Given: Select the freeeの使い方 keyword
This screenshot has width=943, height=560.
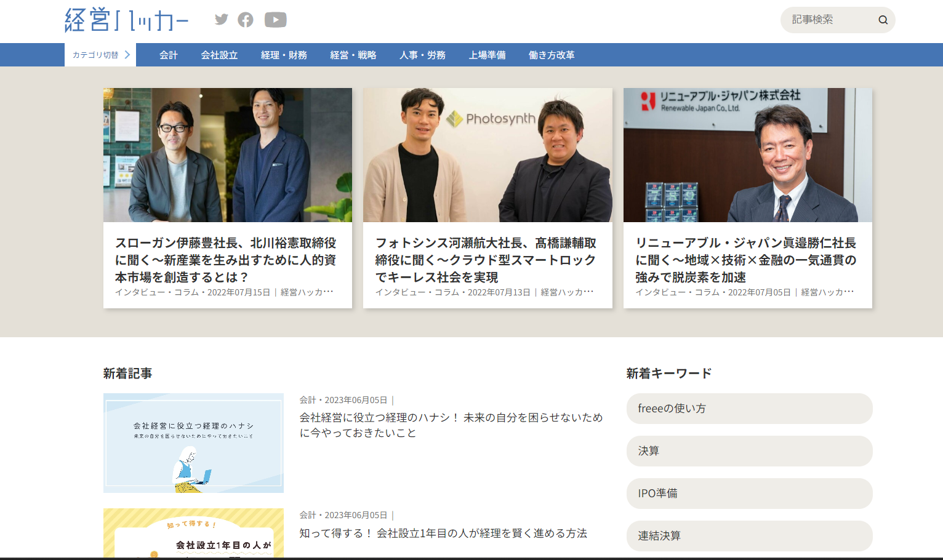Looking at the screenshot, I should [x=750, y=409].
